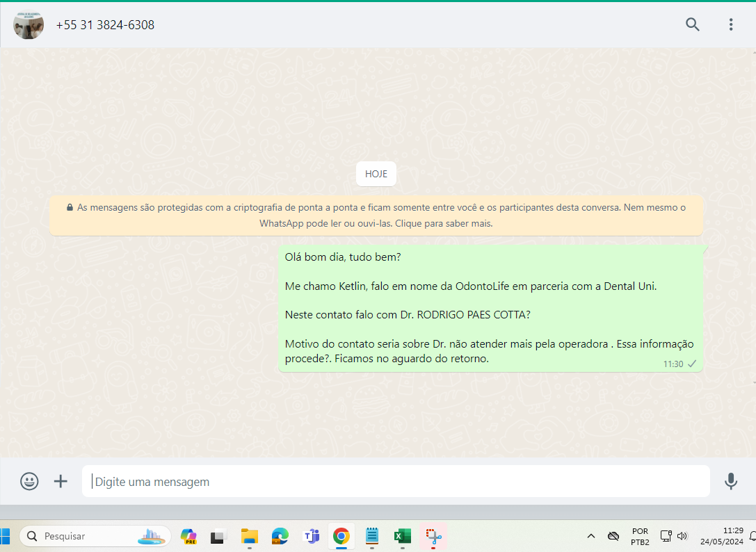Open contact info for +55 31 3824-6308
Screen dimensions: 756x552
[x=106, y=25]
